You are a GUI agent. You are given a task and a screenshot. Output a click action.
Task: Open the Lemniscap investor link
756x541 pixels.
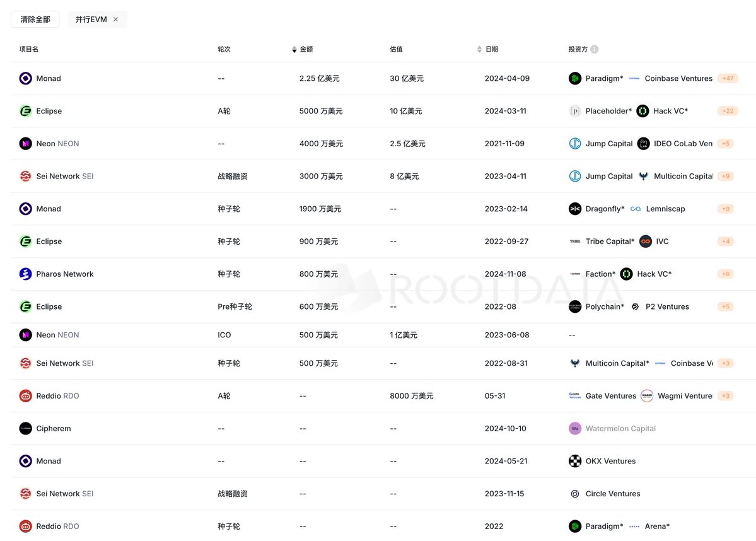665,209
